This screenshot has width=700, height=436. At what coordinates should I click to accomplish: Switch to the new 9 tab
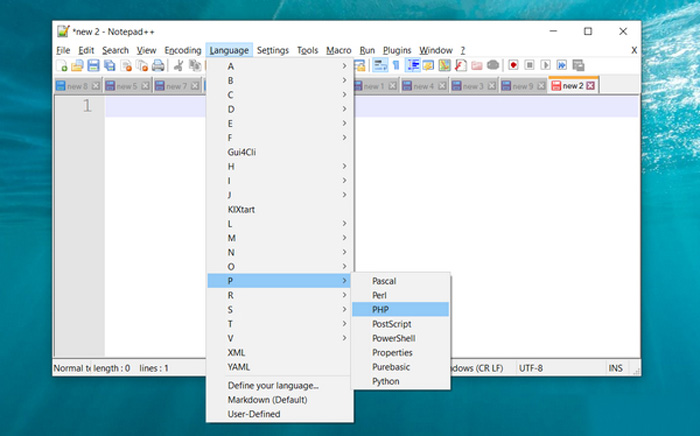[x=523, y=86]
